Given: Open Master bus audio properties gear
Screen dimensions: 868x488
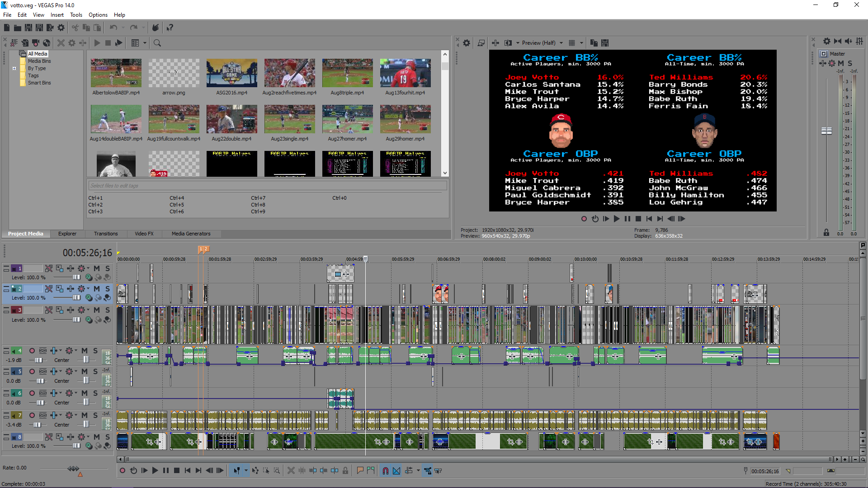Looking at the screenshot, I should 827,41.
